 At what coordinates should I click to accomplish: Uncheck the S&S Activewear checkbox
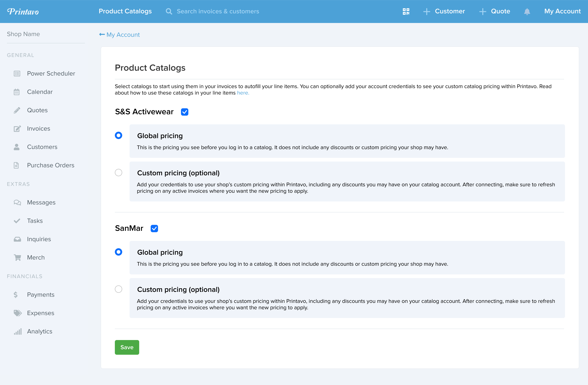(184, 112)
